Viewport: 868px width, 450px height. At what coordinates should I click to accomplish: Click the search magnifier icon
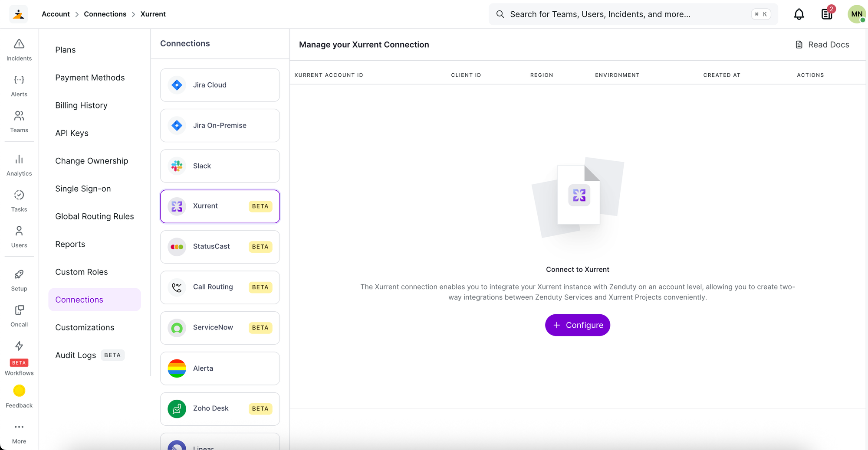tap(500, 14)
